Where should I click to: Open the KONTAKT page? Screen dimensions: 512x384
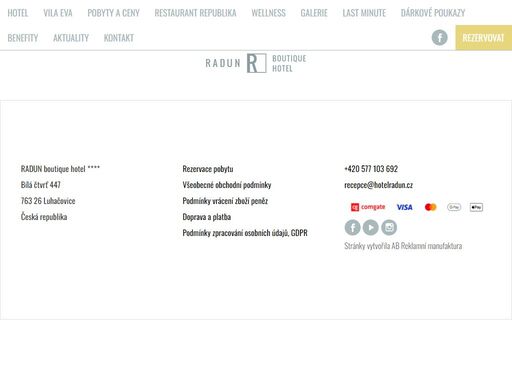click(x=119, y=38)
